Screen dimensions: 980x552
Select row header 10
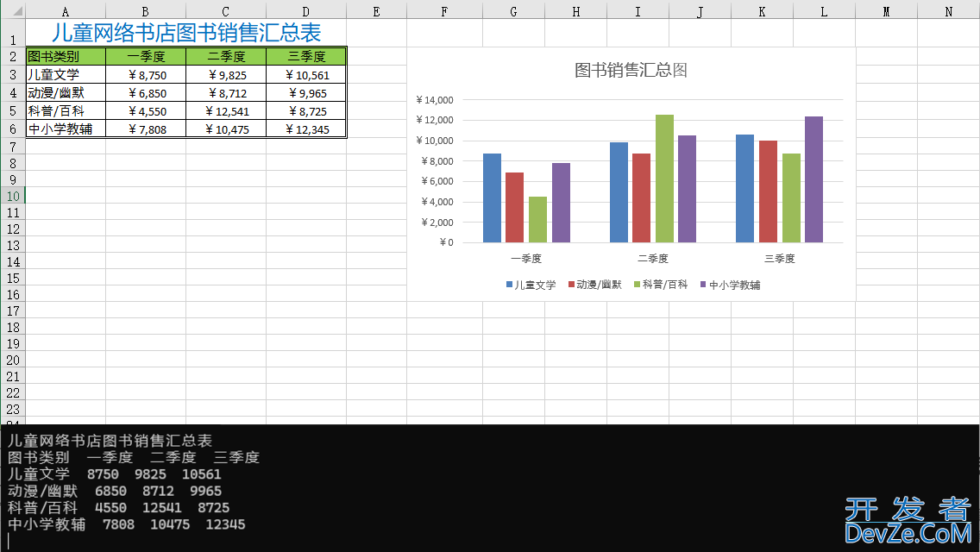pos(13,196)
